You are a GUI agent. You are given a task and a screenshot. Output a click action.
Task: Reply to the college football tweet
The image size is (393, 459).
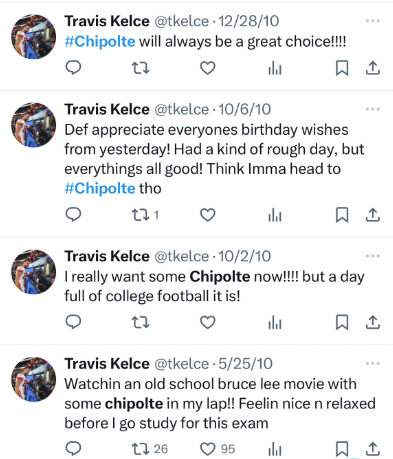(x=73, y=322)
